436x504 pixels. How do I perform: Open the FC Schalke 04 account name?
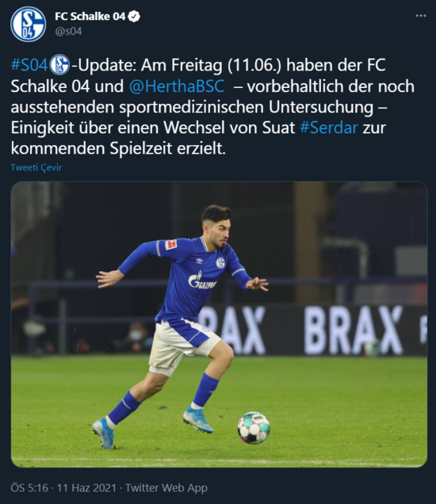coord(90,17)
